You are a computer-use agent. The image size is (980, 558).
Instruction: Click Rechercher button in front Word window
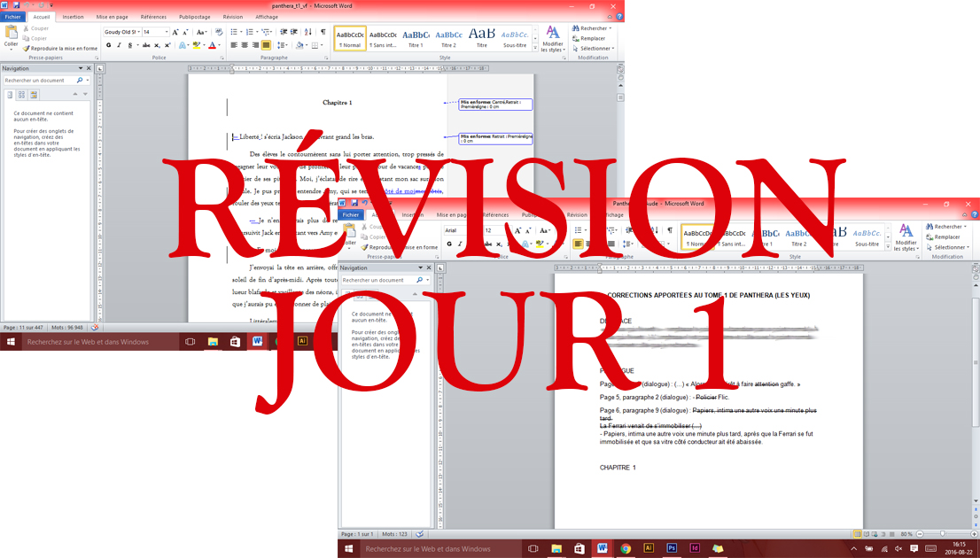pos(947,227)
